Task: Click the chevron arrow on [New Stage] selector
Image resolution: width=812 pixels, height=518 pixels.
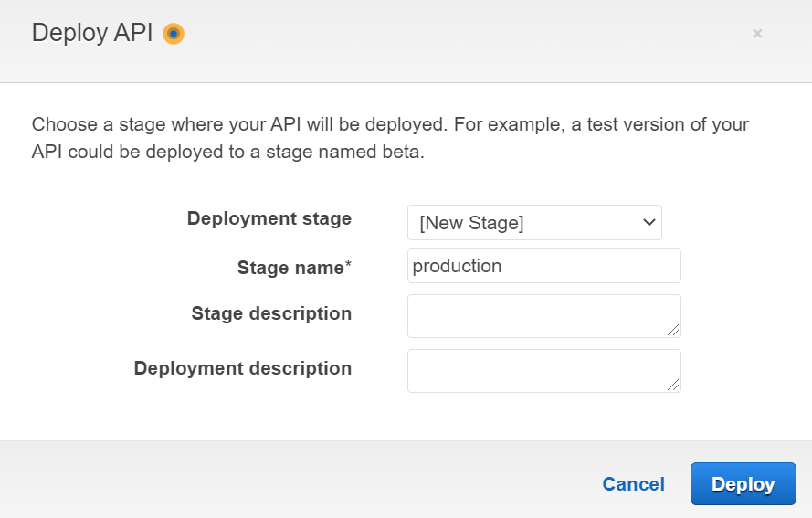Action: click(649, 222)
